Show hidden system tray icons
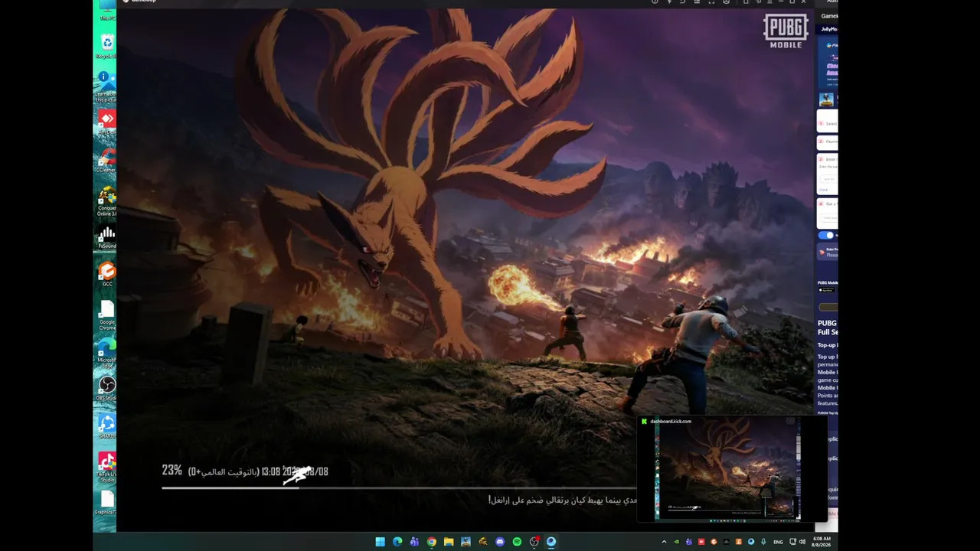Screen dimensions: 980x551 (x=664, y=542)
